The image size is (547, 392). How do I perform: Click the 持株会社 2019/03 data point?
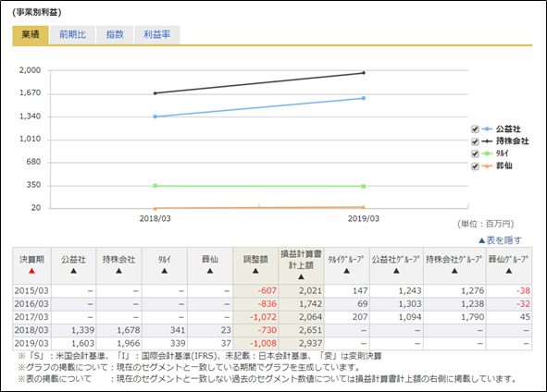364,73
